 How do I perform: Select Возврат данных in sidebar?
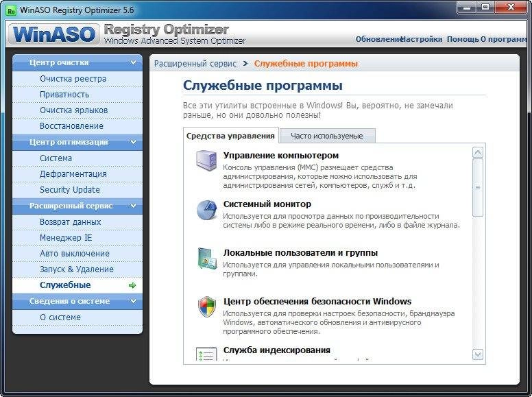point(77,222)
